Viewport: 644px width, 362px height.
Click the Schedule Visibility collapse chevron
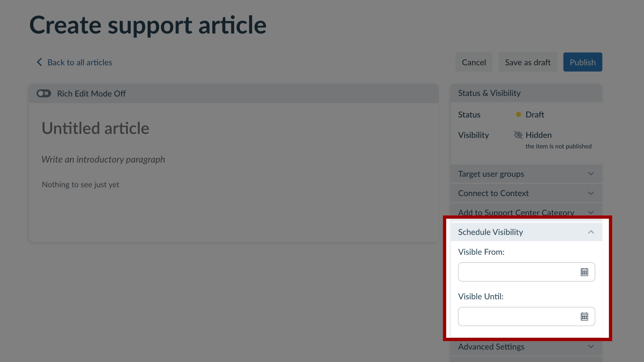pos(591,232)
